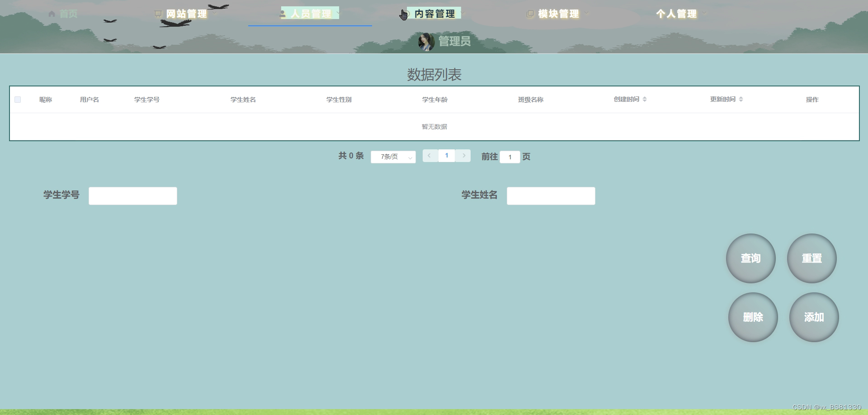Sort by 创建时间 using the sort arrows
Image resolution: width=868 pixels, height=415 pixels.
coord(645,99)
